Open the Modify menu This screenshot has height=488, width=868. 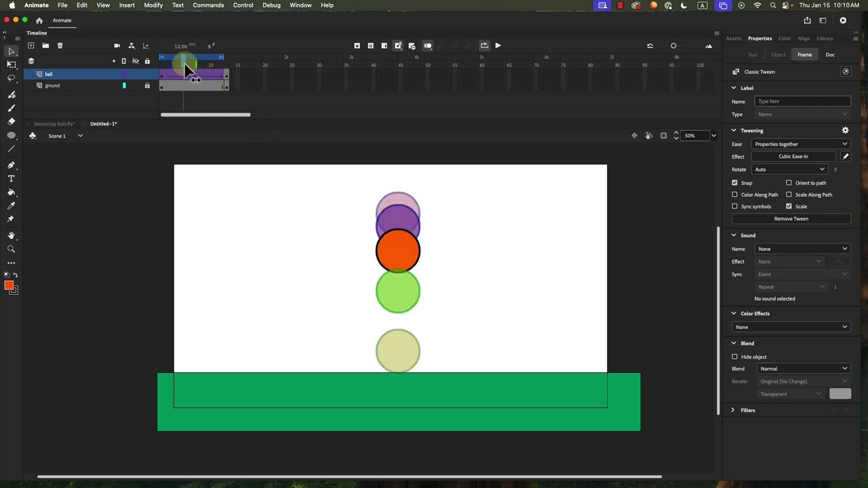[153, 5]
